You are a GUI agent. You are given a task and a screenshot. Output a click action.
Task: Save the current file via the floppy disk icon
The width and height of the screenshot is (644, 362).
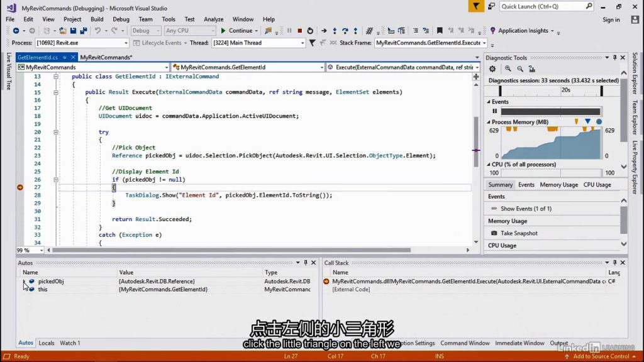pos(73,31)
